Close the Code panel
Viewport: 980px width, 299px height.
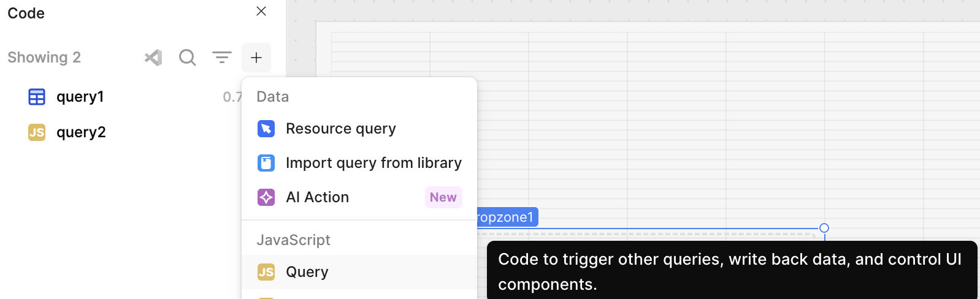tap(261, 12)
